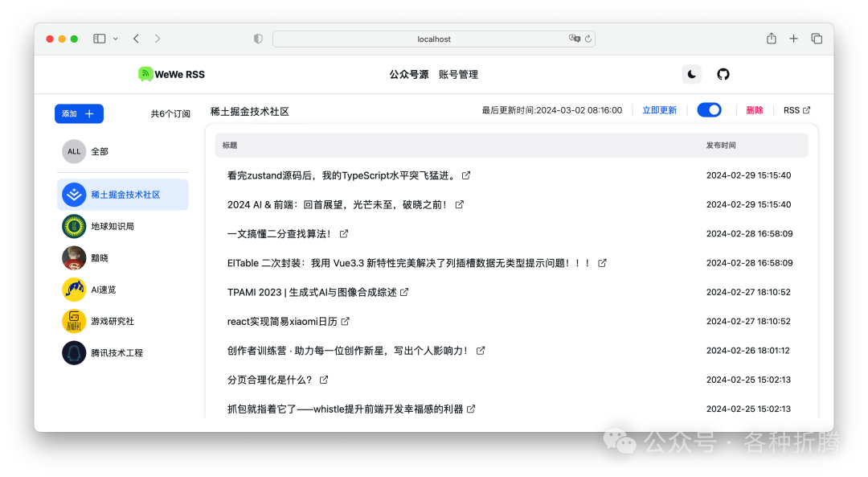Click title 看完zustand源码后 article
Screen dimensions: 868x477
point(342,175)
